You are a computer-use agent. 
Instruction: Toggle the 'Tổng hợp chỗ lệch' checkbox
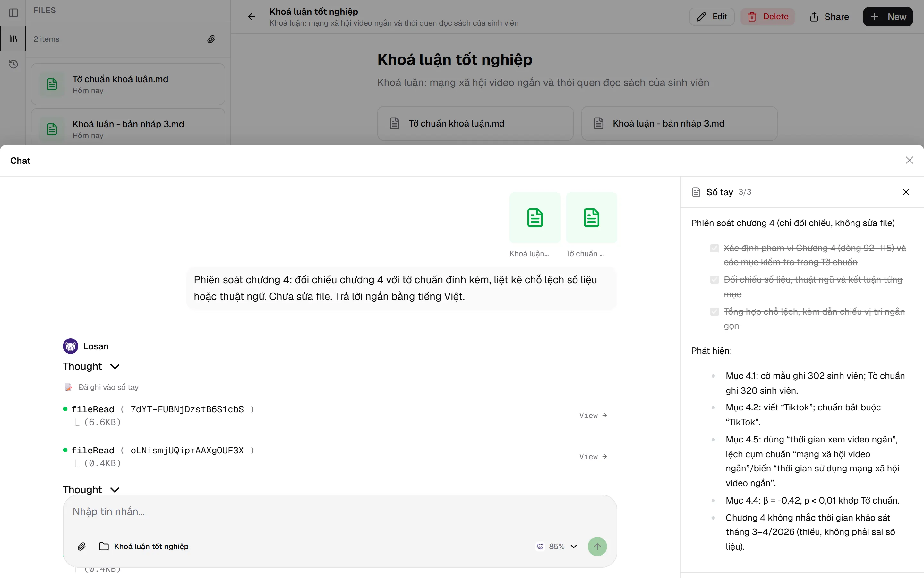[x=714, y=312]
